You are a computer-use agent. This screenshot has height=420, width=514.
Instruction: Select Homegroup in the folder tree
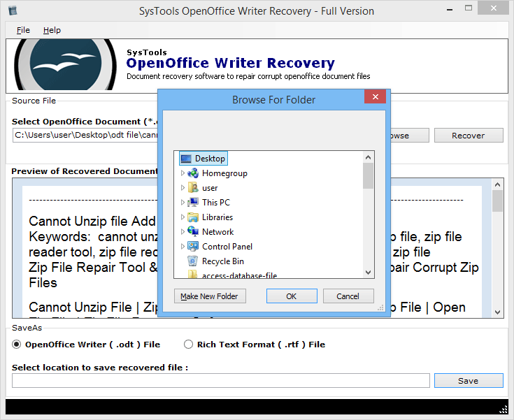coord(224,173)
